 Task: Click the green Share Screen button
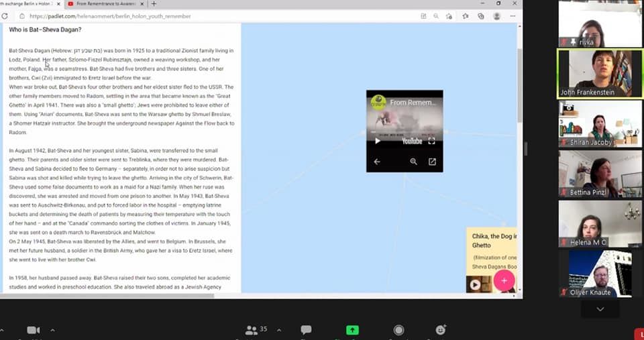tap(352, 330)
